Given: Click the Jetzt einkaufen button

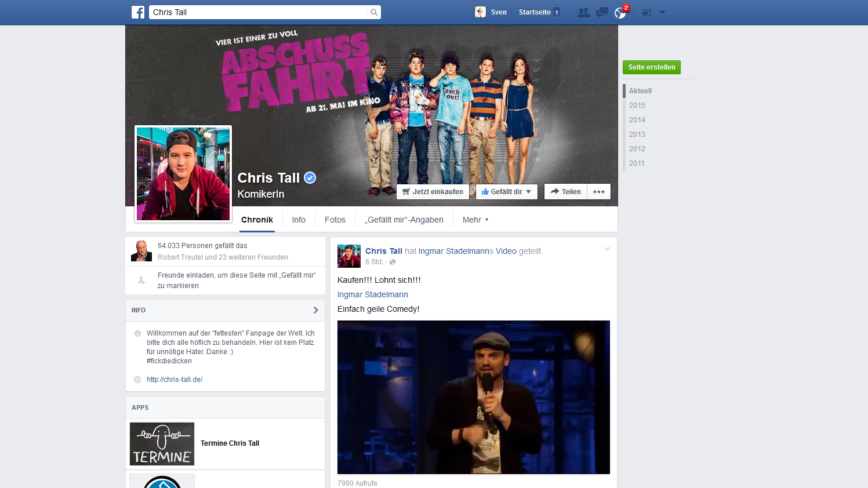Looking at the screenshot, I should (x=433, y=192).
